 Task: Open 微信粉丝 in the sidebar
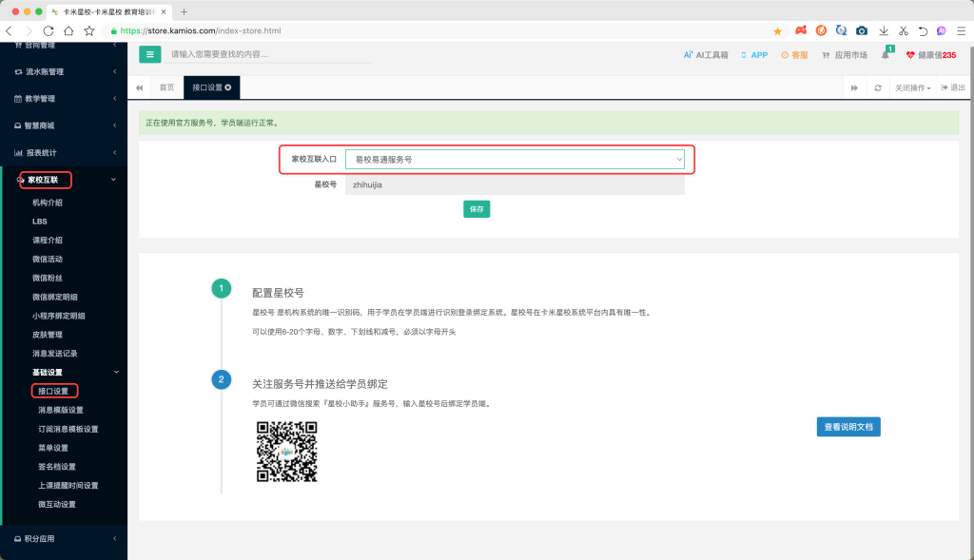click(48, 279)
